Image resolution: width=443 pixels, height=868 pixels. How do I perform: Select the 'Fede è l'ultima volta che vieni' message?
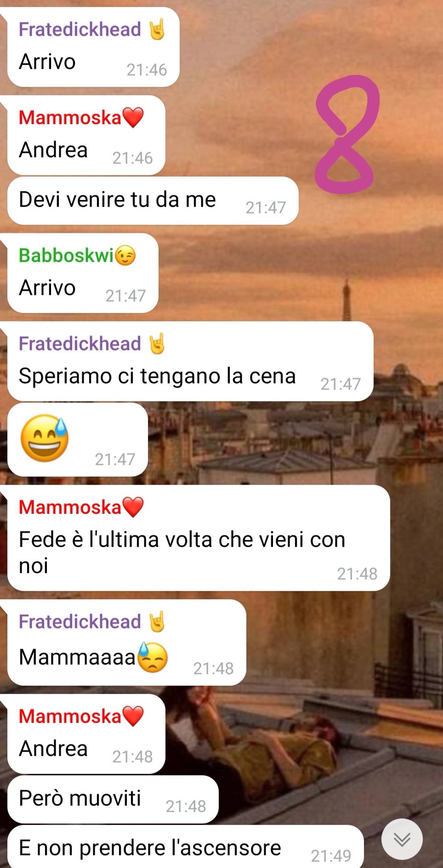[199, 538]
